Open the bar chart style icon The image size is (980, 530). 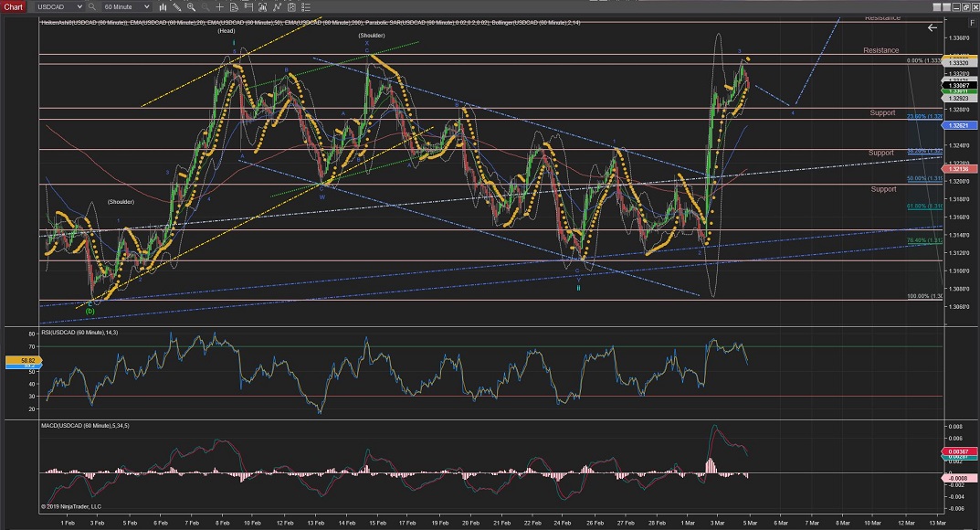(163, 7)
